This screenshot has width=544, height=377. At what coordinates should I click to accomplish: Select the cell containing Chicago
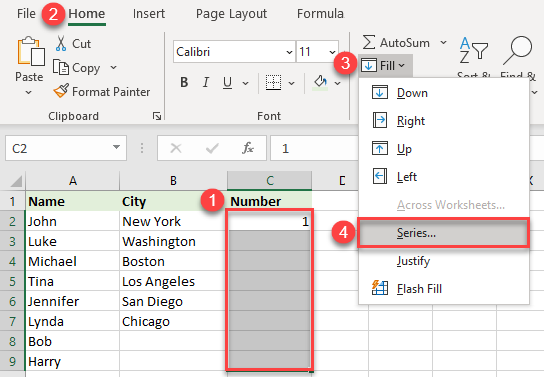(173, 322)
